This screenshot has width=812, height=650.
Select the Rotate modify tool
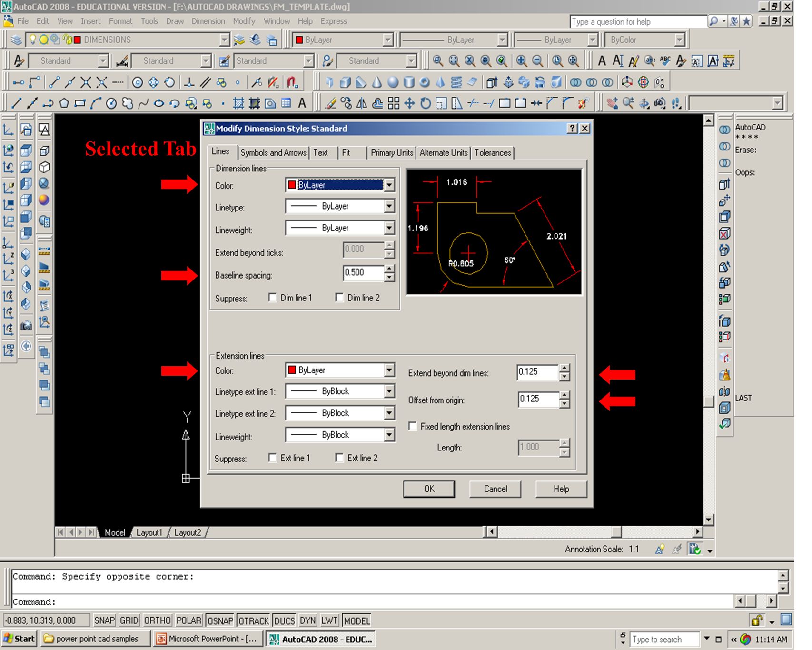pyautogui.click(x=425, y=103)
